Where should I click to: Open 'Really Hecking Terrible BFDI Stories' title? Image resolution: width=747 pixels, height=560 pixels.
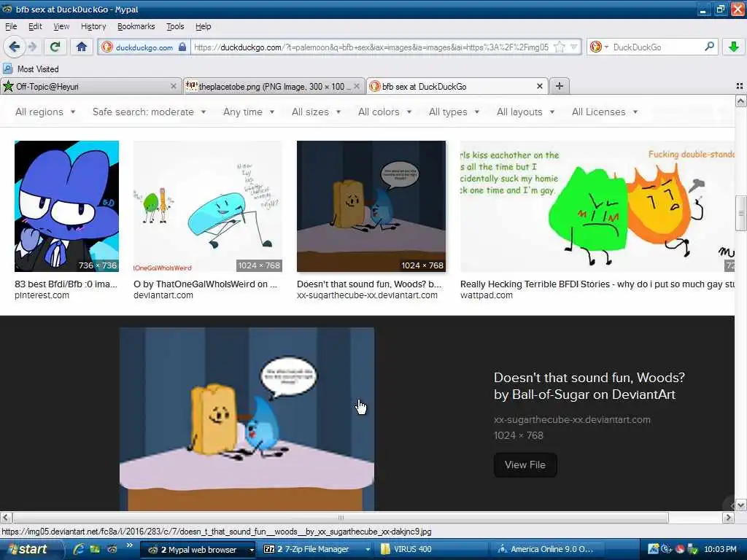597,284
